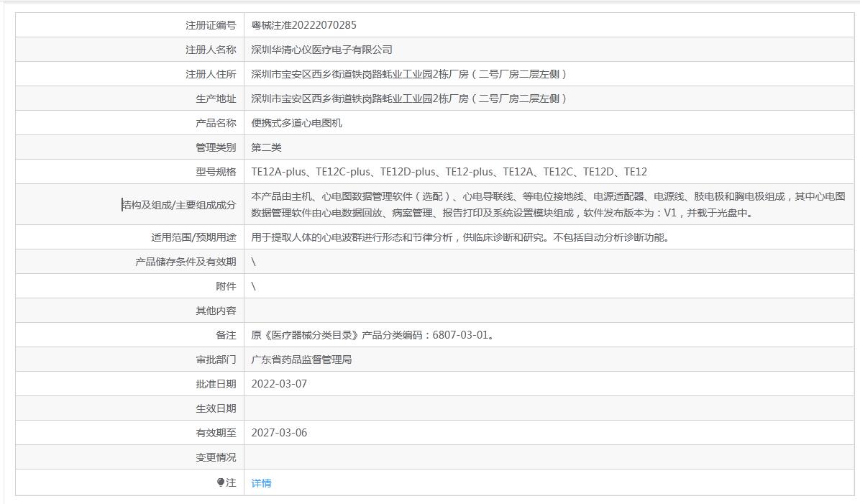Click company name 深圳华清心仪医疗电子有限公司
The image size is (860, 504).
(321, 50)
